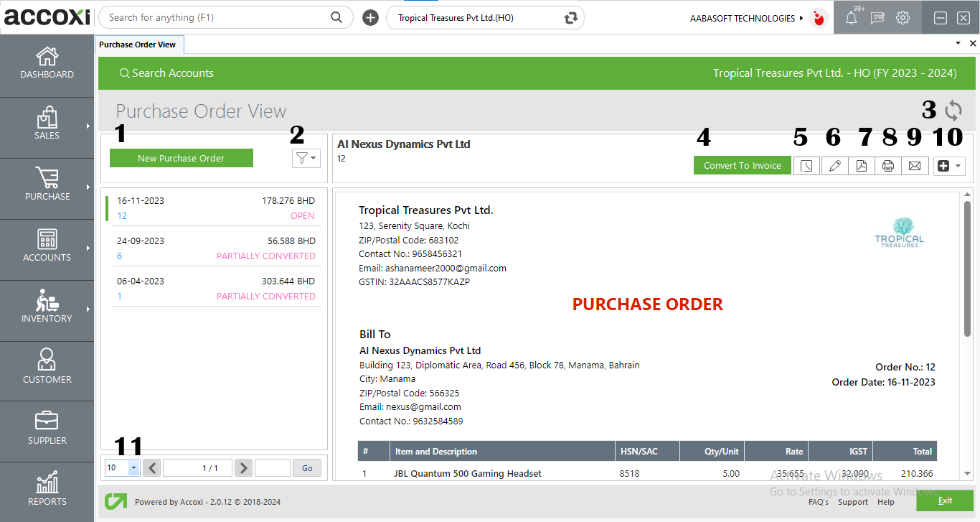Open Accoxi settings with the gear icon
Image resolution: width=980 pixels, height=522 pixels.
point(903,17)
